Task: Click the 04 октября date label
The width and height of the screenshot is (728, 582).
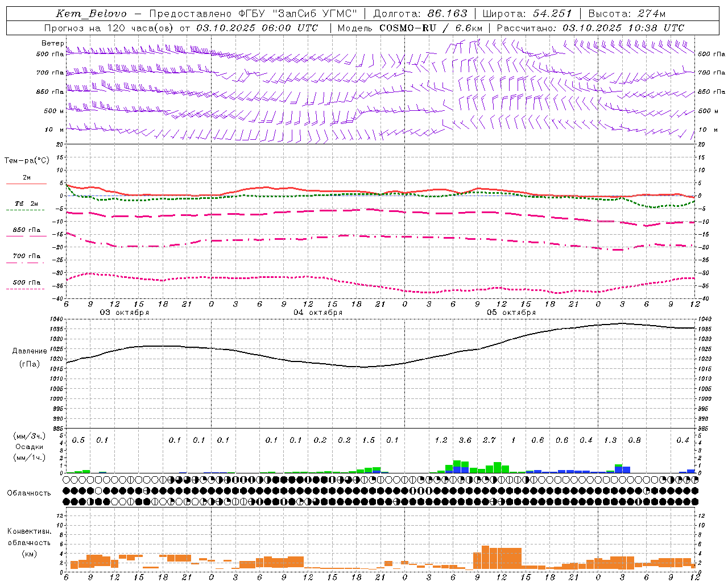Action: click(318, 313)
